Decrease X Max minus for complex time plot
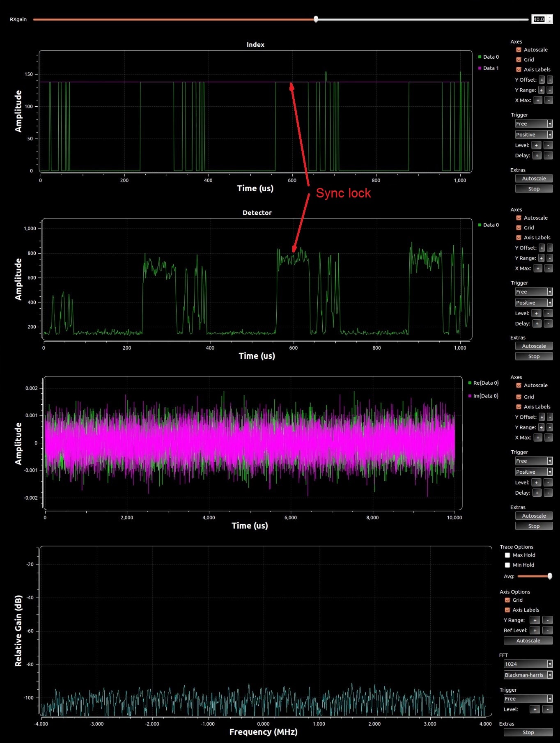This screenshot has height=743, width=560. click(549, 438)
